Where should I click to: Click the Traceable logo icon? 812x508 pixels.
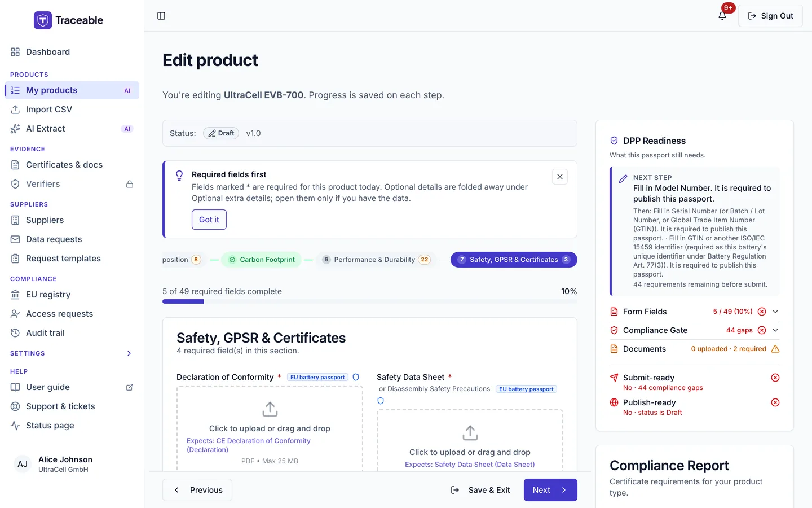coord(43,20)
